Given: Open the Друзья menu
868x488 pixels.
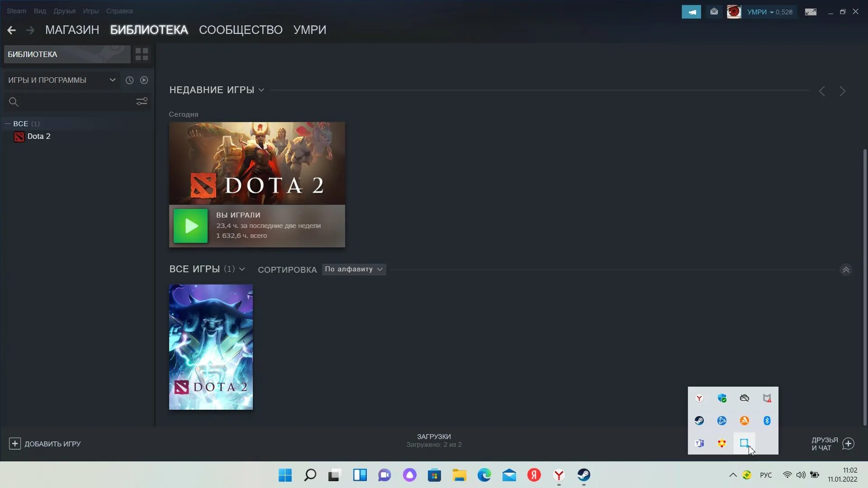Looking at the screenshot, I should pyautogui.click(x=64, y=11).
